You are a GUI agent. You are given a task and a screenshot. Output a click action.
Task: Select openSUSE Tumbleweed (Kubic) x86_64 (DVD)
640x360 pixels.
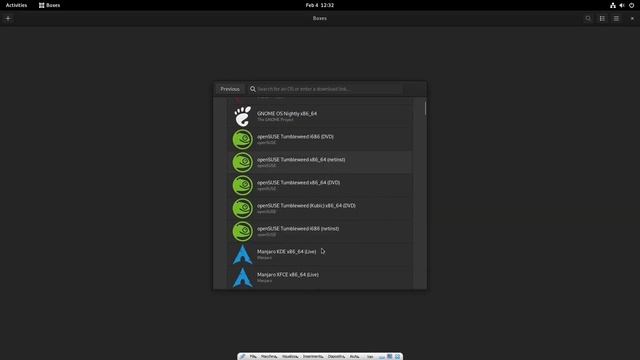tap(320, 208)
